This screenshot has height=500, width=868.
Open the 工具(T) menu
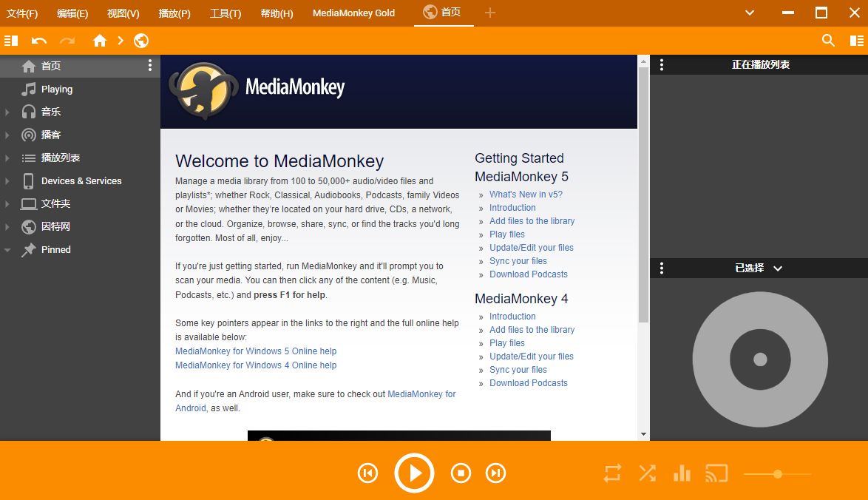(x=226, y=13)
